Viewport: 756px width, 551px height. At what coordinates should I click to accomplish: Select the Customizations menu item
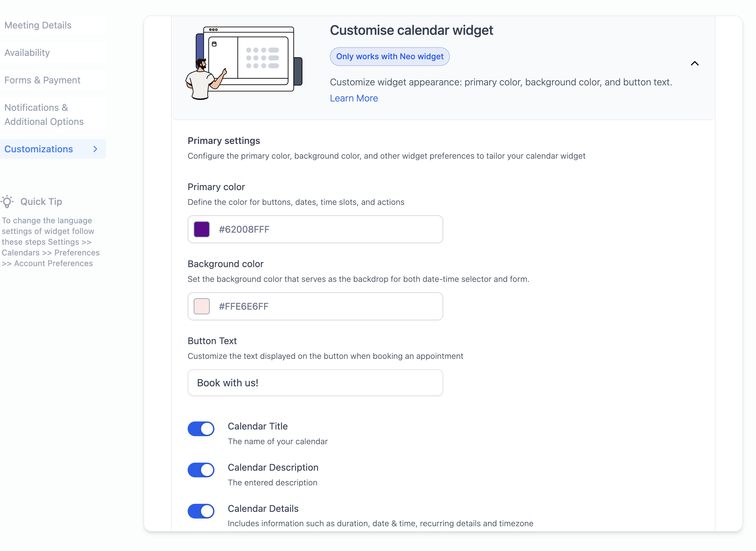click(x=53, y=149)
